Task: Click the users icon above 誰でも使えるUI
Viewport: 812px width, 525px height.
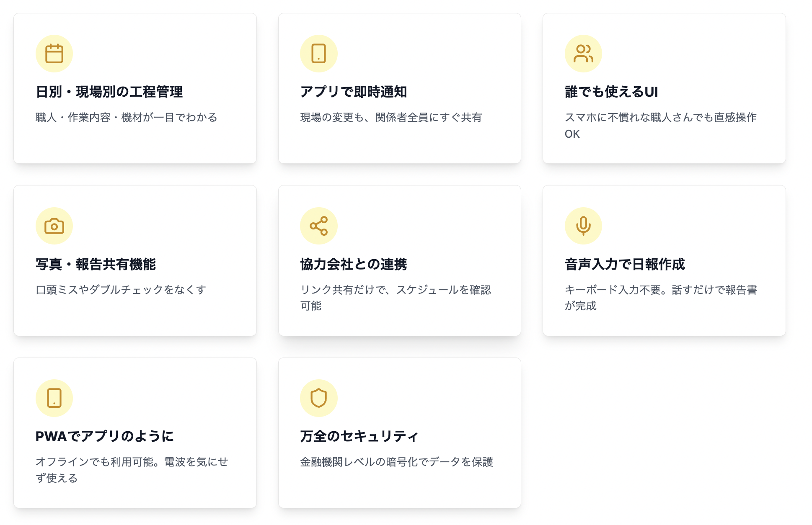Action: pos(583,54)
